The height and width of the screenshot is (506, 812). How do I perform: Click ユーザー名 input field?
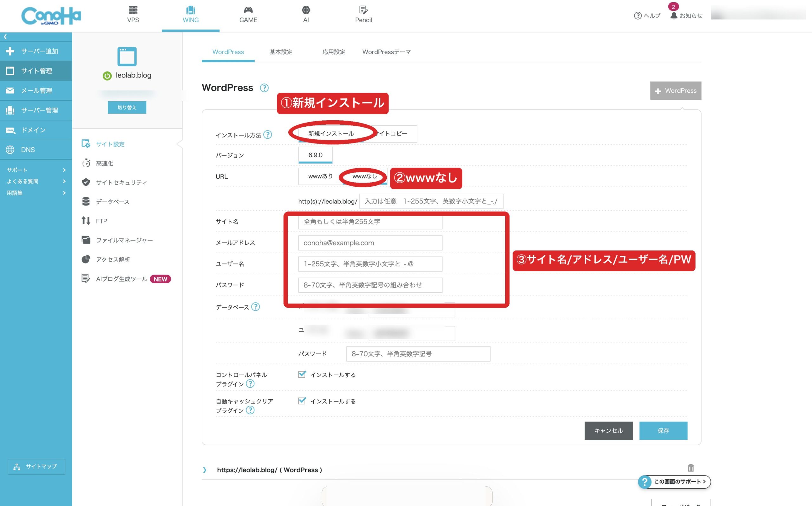tap(370, 264)
